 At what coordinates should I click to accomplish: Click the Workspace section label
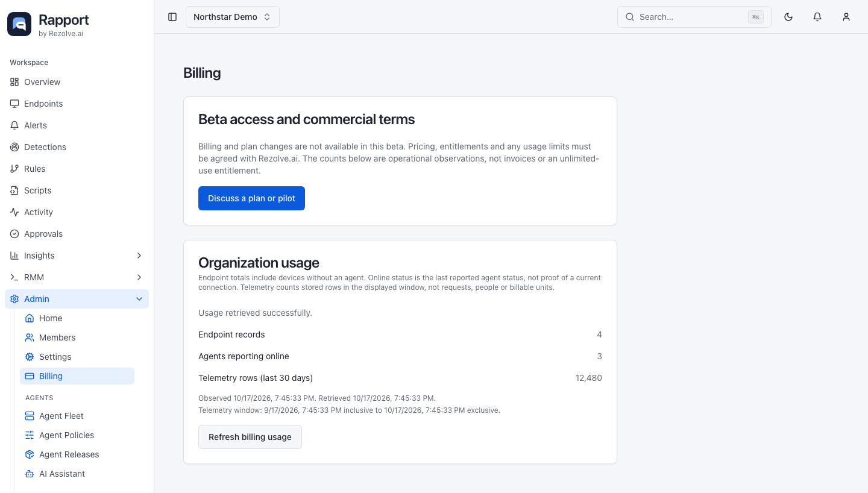click(29, 63)
